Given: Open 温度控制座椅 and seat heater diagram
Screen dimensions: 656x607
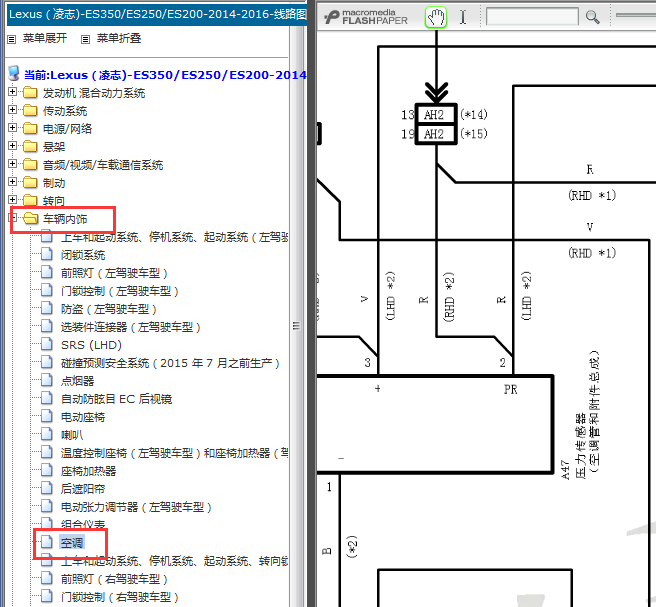Looking at the screenshot, I should [x=174, y=453].
